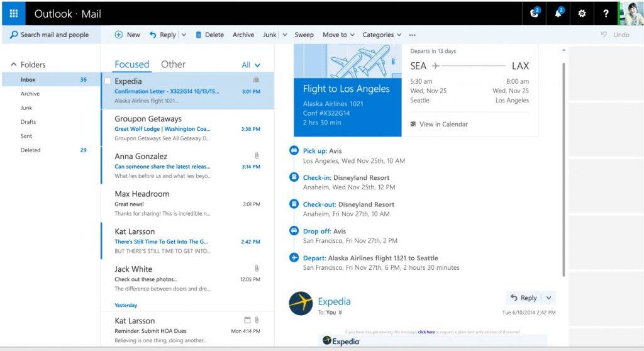The image size is (644, 351).
Task: Open the Max Headroom Great news! email
Action: point(187,203)
